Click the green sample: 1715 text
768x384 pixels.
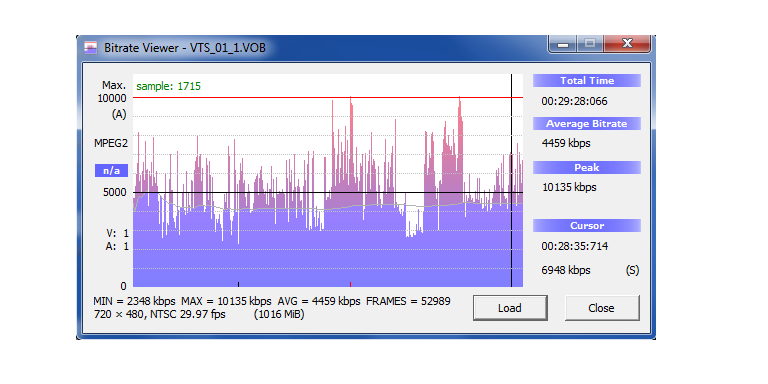click(168, 87)
